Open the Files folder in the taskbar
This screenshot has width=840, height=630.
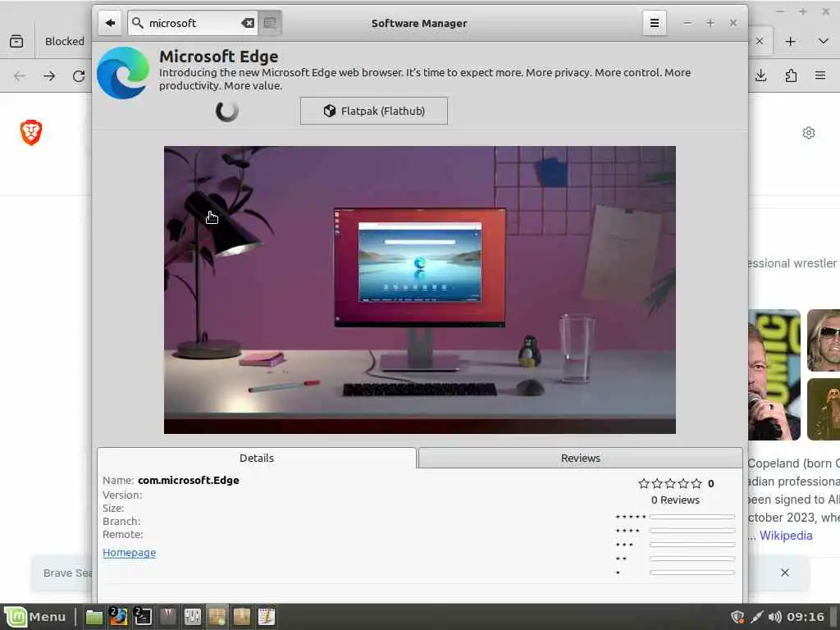tap(94, 617)
